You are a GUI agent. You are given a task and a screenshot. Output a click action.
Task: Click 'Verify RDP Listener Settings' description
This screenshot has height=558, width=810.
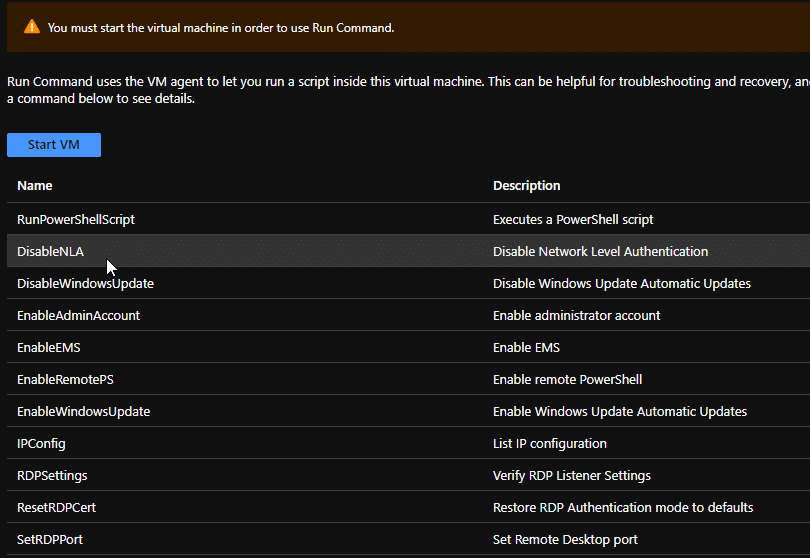pos(572,476)
